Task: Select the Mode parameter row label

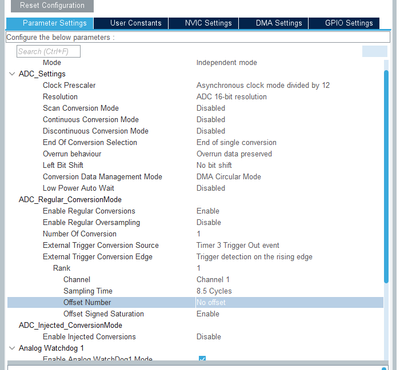Action: click(52, 63)
